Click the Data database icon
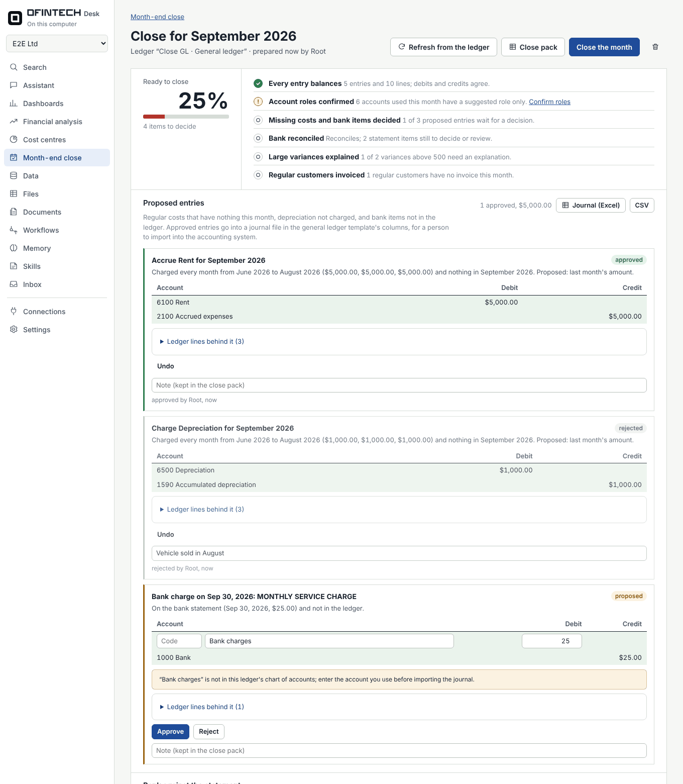This screenshot has height=784, width=683. tap(14, 176)
